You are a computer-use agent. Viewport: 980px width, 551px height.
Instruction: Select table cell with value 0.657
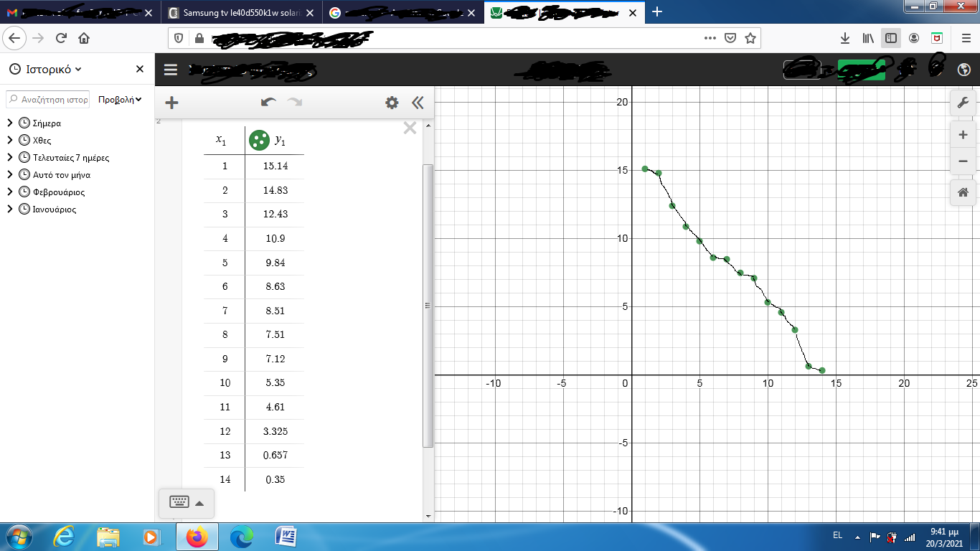point(275,456)
